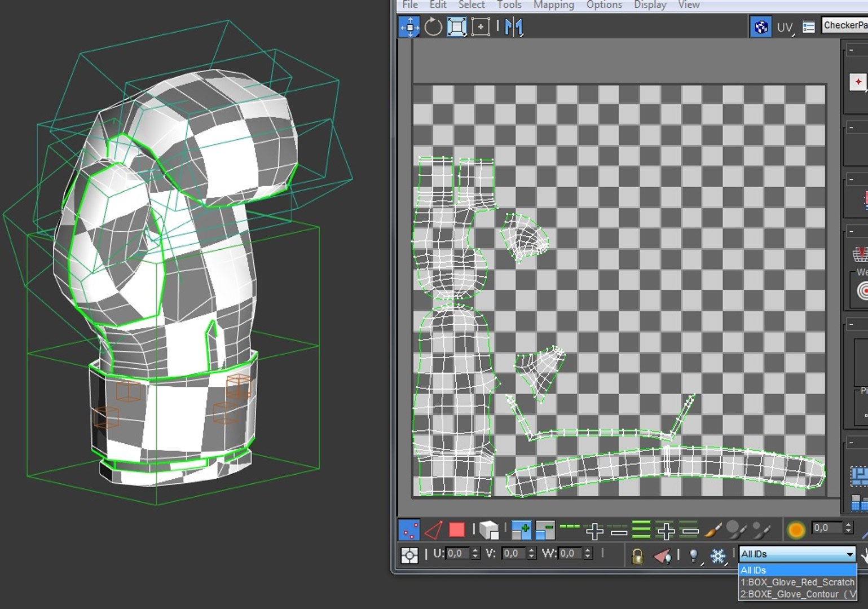Click the red crosshair Quick Transform icon

click(x=858, y=82)
